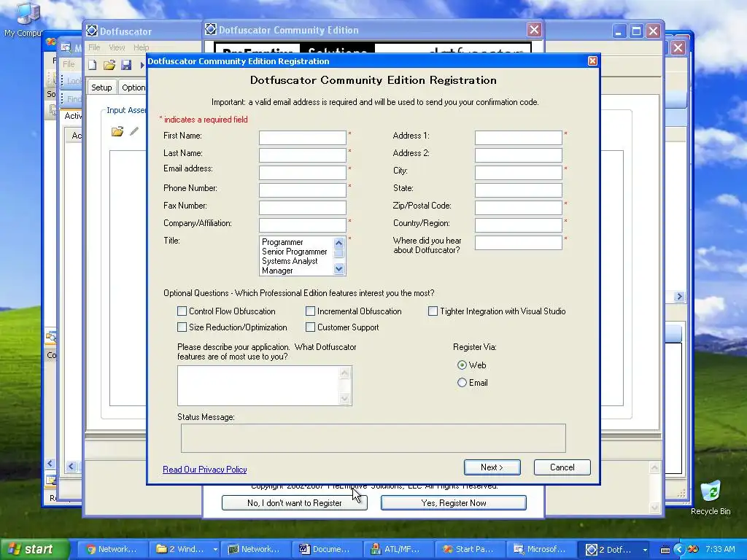Click the description box scroll down arrow
Image resolution: width=747 pixels, height=560 pixels.
345,399
